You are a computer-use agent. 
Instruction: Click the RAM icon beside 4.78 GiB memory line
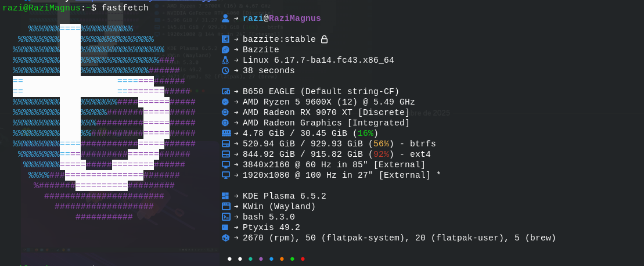(x=226, y=134)
